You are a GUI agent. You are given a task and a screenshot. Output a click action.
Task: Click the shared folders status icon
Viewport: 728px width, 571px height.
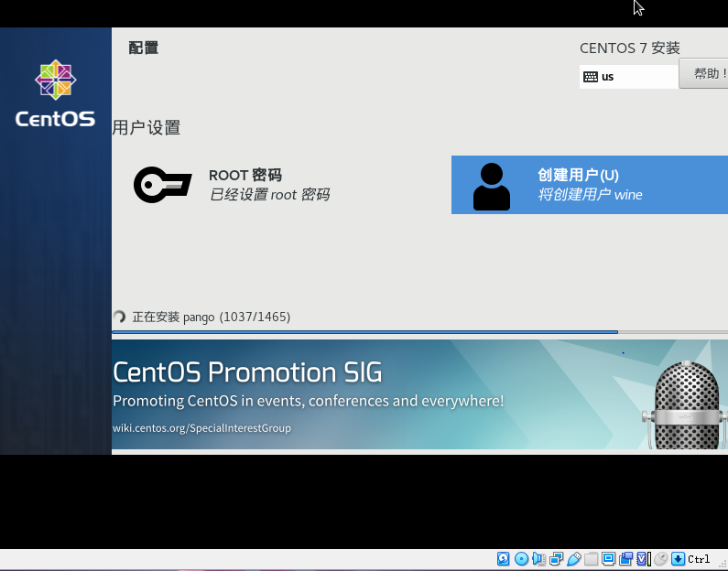(591, 559)
